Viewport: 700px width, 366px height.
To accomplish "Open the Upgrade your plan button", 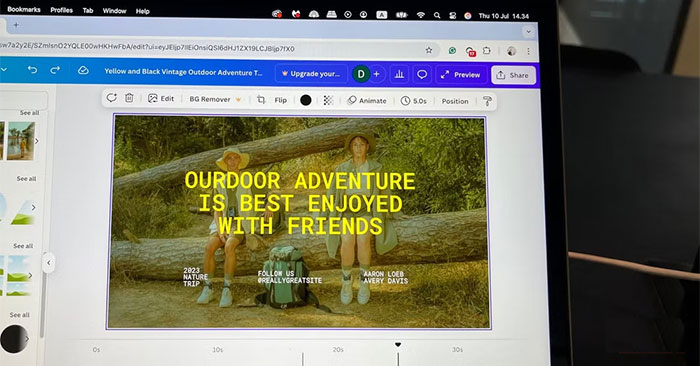I will [311, 74].
